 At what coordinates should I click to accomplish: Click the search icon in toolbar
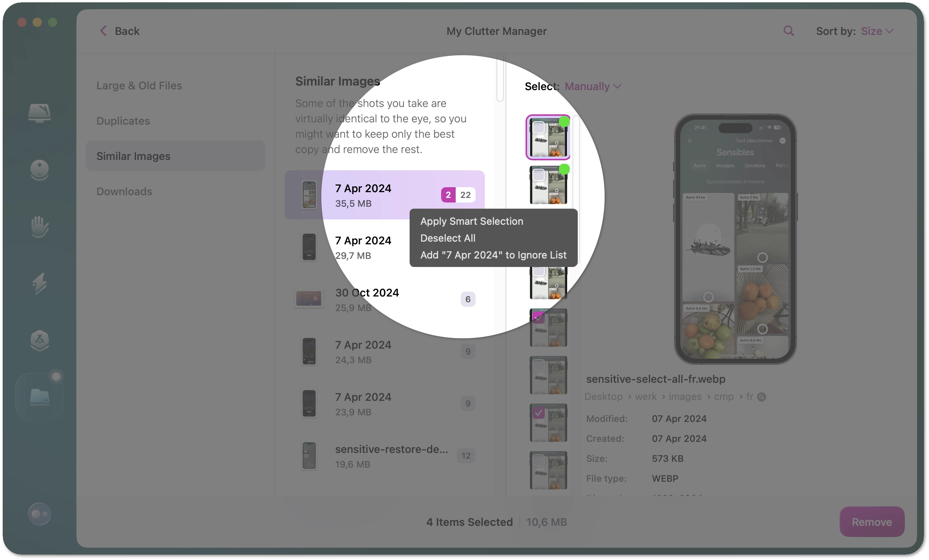[x=788, y=30]
